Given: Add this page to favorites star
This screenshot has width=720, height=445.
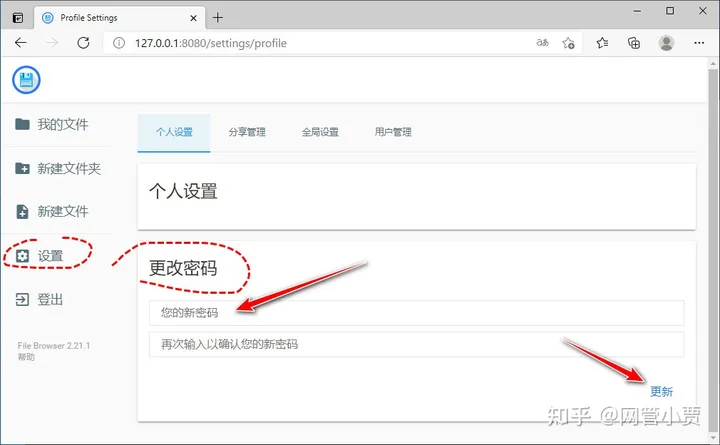Looking at the screenshot, I should tap(568, 43).
